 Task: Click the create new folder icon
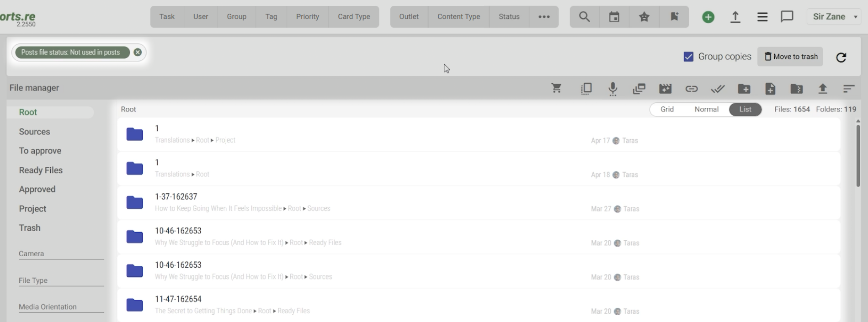point(744,89)
